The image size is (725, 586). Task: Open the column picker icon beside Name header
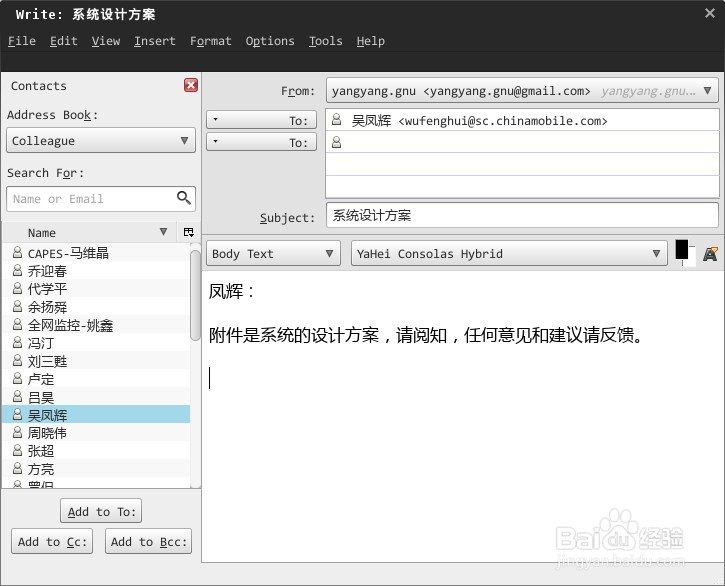point(189,232)
